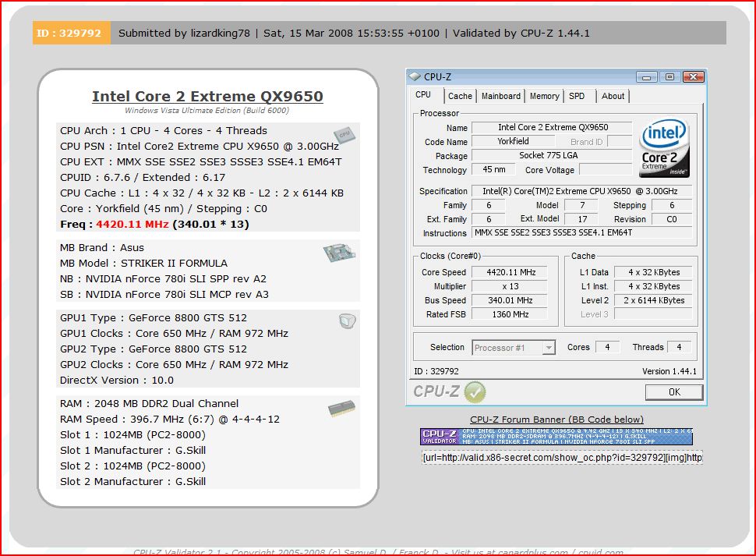Screen dimensions: 756x556
Task: Click the L1 Data cache value field
Action: pyautogui.click(x=653, y=272)
